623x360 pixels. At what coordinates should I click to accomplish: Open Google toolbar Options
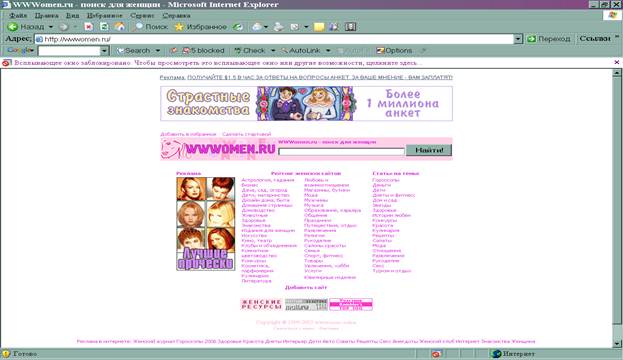tap(394, 50)
